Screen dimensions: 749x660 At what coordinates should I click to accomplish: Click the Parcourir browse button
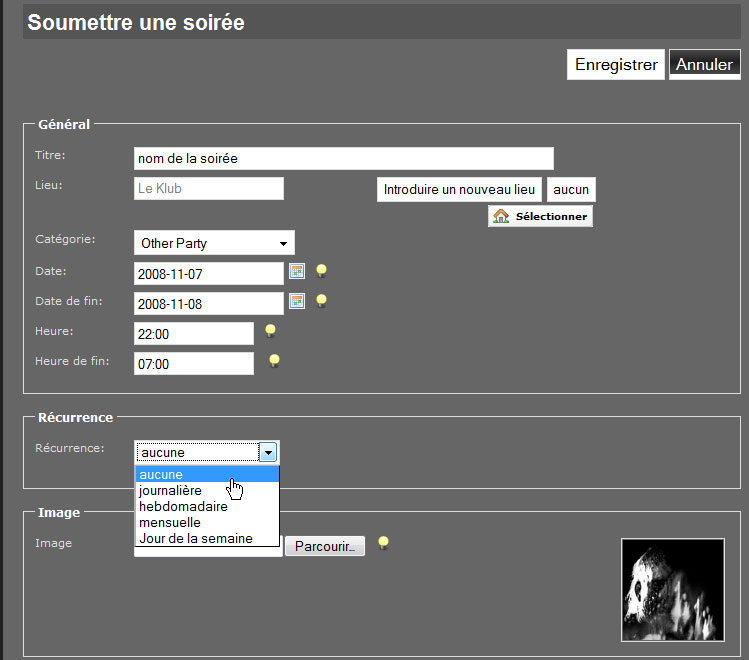click(x=325, y=546)
